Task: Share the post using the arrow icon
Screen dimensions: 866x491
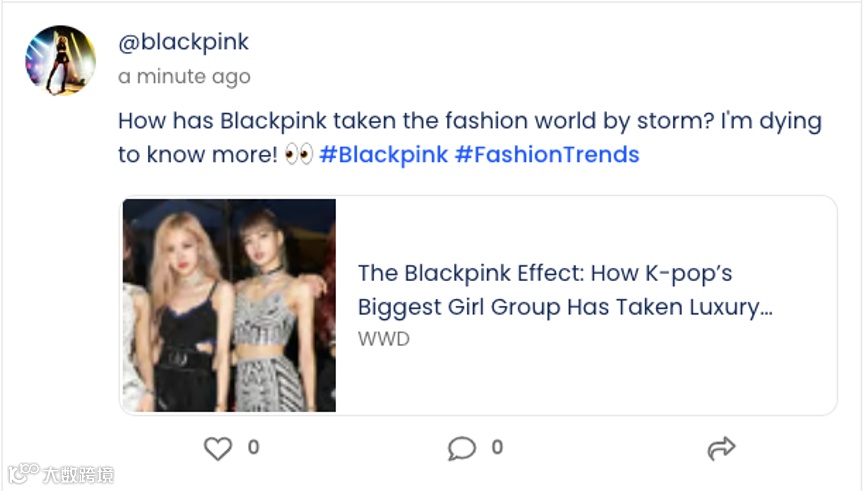Action: click(721, 449)
